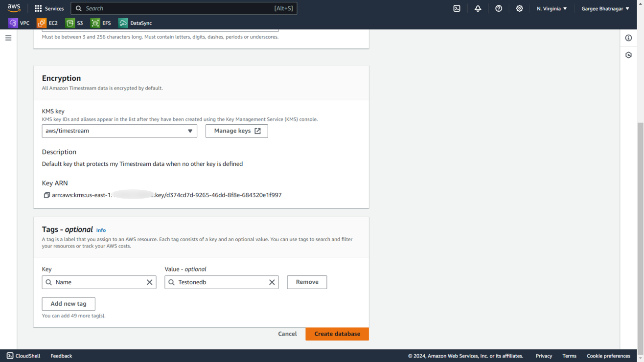Clear the tag Key field Name
Viewport: 644px width, 362px height.
(150, 282)
